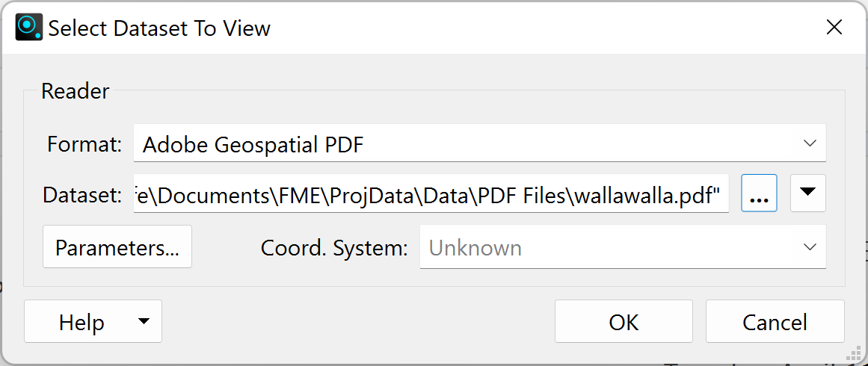Screen dimensions: 868x366
Task: Expand the Coord. System dropdown chevron
Action: 810,247
